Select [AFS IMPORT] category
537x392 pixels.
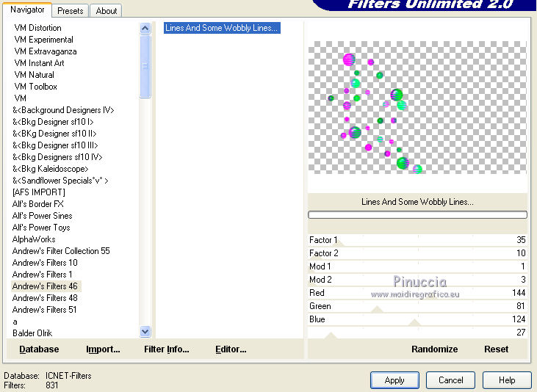pos(39,192)
